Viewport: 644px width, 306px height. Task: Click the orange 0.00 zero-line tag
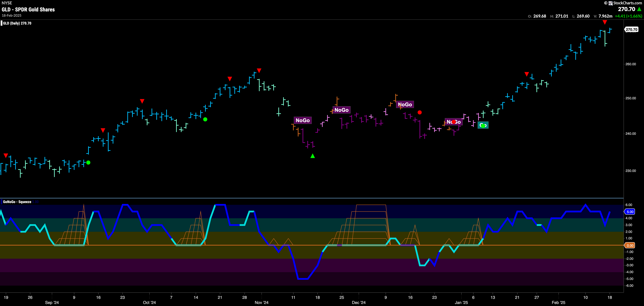tap(630, 246)
